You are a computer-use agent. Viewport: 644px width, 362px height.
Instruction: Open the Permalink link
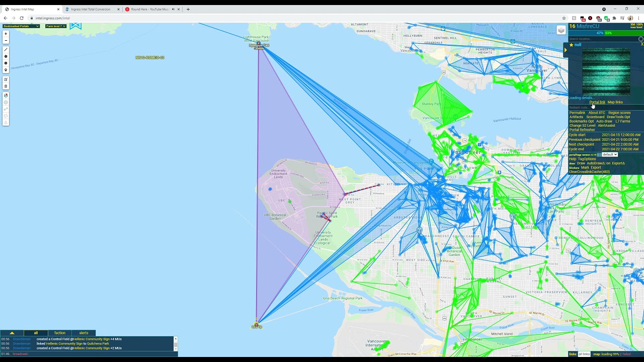[x=577, y=113]
